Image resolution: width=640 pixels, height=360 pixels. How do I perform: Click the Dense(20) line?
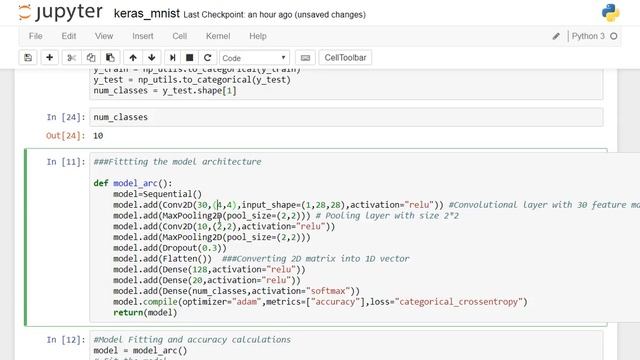click(207, 280)
